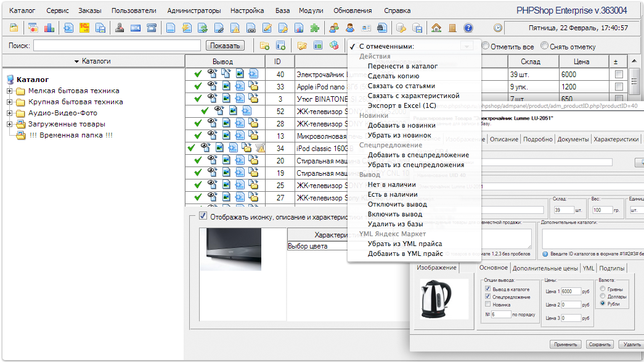
Task: Click the house icon in toolbar
Action: (436, 28)
